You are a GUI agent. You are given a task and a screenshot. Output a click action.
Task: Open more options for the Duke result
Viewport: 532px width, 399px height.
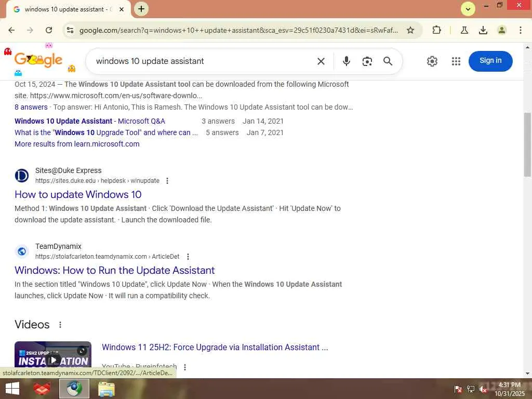coord(167,181)
